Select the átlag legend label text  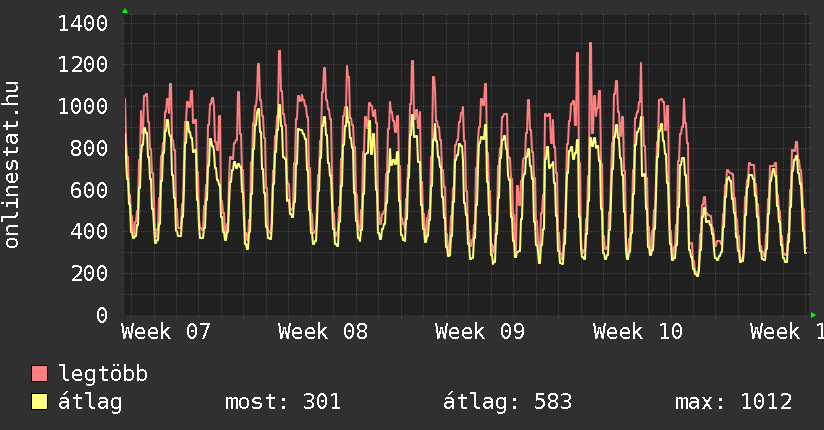pyautogui.click(x=90, y=402)
